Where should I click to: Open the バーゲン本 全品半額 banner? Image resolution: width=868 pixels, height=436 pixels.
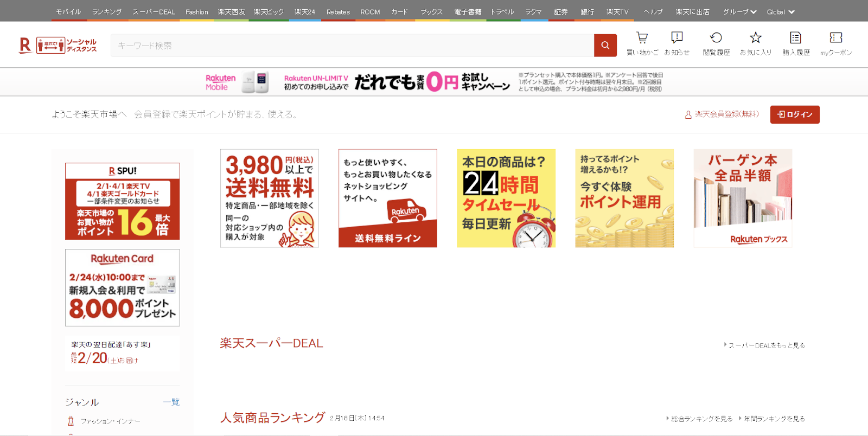(743, 198)
